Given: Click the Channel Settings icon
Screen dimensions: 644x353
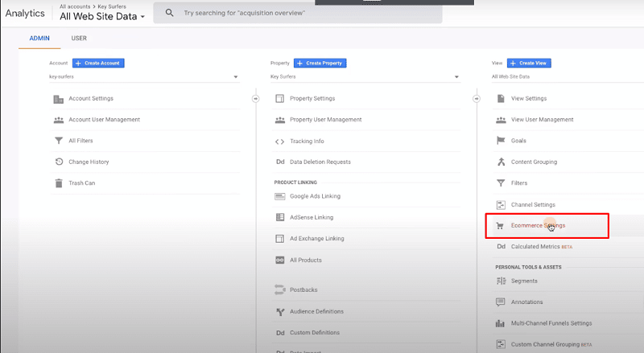Looking at the screenshot, I should coord(501,204).
